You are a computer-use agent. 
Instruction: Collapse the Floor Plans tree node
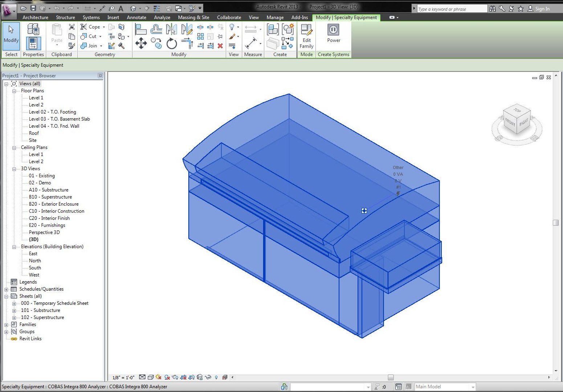point(14,91)
